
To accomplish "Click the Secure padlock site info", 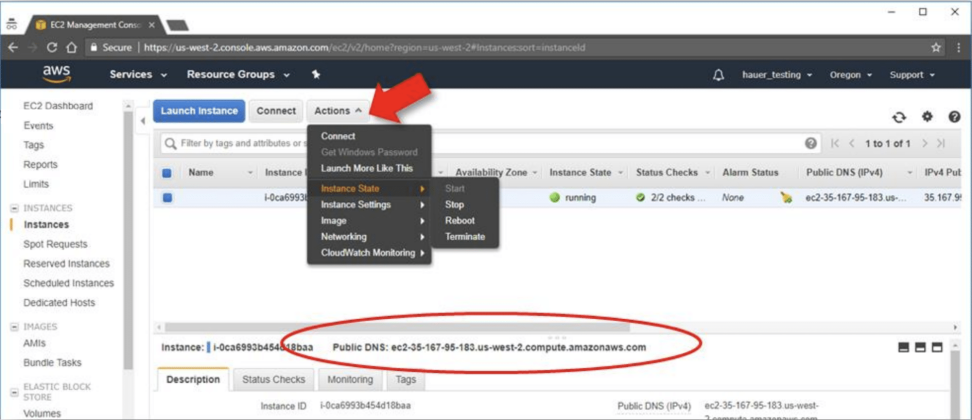I will coord(111,47).
